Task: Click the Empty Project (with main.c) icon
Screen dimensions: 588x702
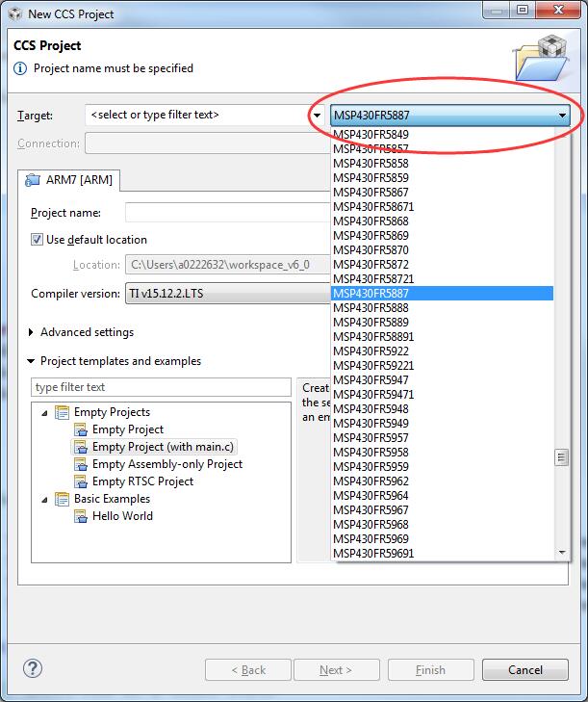Action: tap(81, 447)
